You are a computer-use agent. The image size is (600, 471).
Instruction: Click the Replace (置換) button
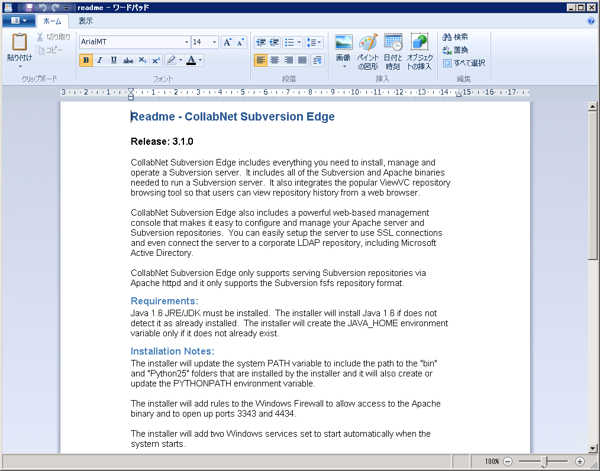455,50
